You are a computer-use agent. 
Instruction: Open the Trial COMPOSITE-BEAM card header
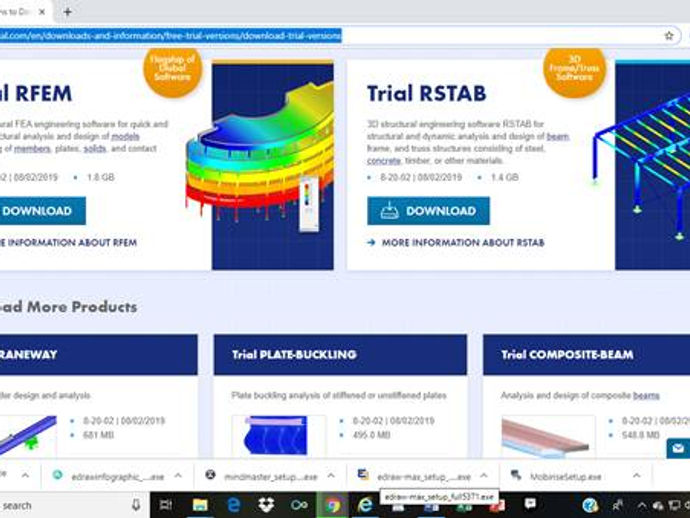pos(587,355)
